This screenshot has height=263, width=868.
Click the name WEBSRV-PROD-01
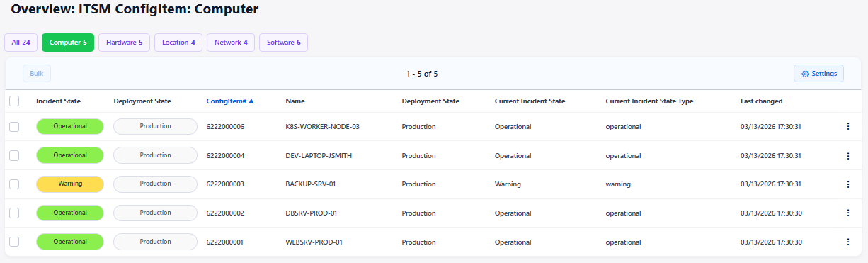(314, 242)
